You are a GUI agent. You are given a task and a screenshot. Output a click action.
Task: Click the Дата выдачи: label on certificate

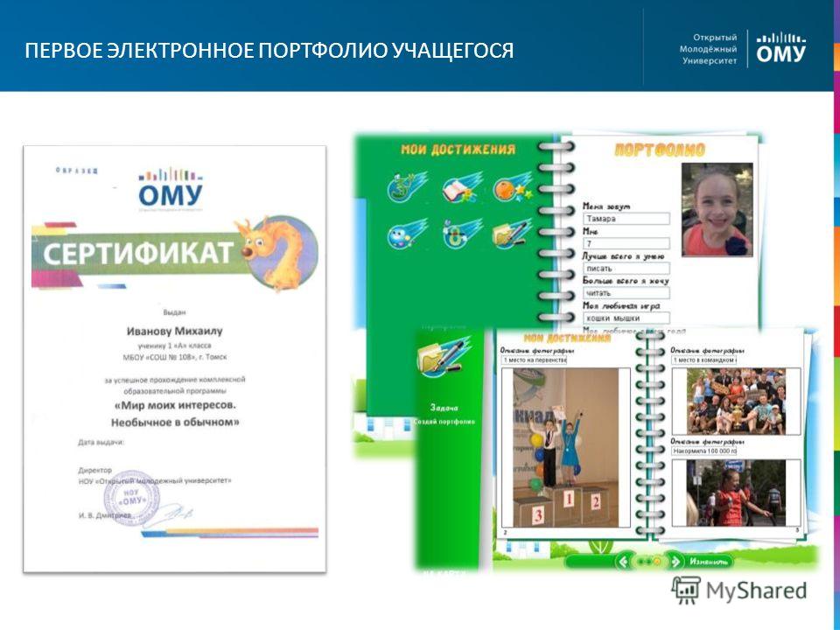click(101, 443)
